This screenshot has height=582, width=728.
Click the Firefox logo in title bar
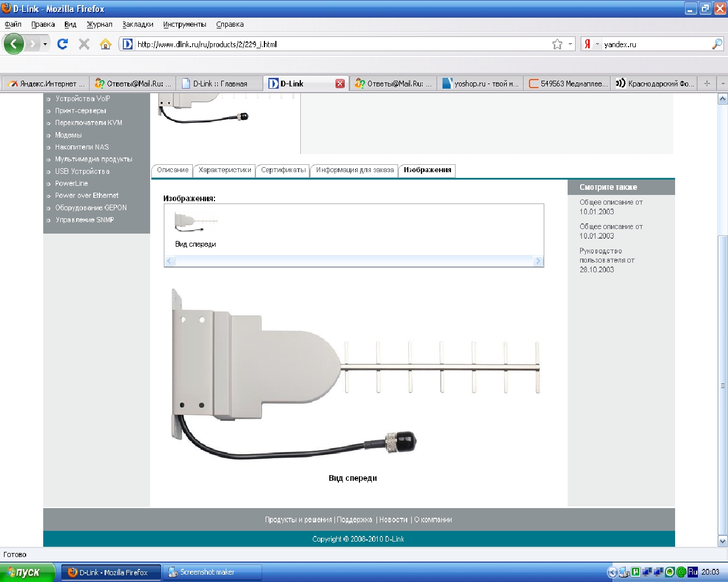(x=7, y=9)
